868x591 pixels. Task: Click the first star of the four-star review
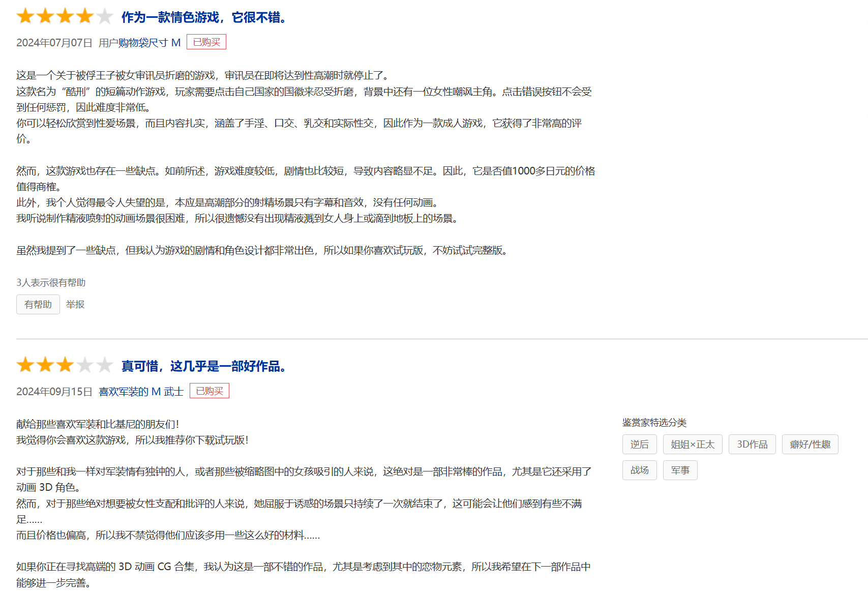click(x=25, y=16)
